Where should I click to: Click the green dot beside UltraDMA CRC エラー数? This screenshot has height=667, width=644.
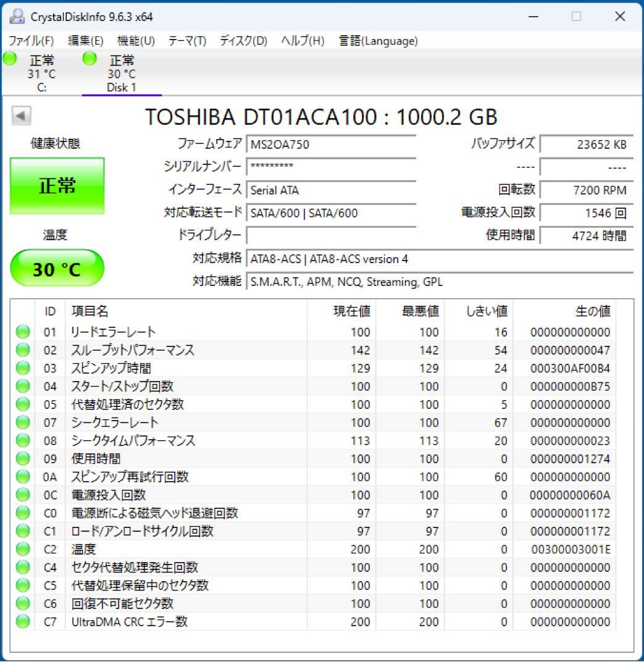coord(22,622)
